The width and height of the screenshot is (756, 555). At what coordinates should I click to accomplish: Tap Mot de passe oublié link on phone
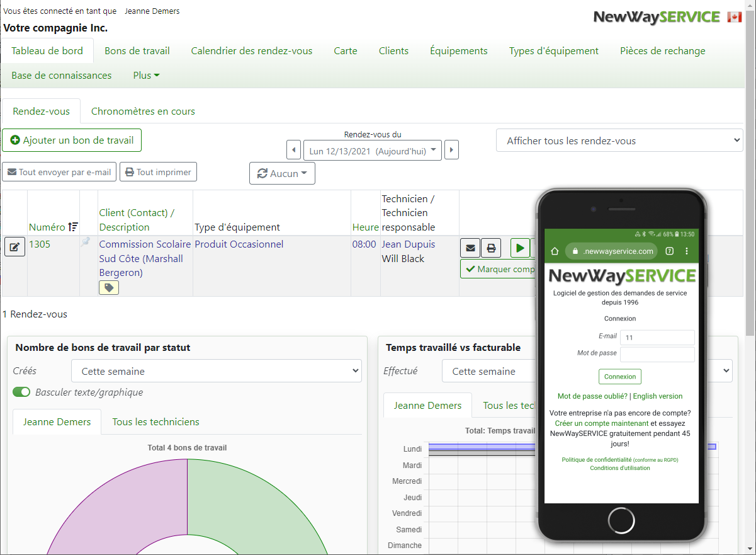[x=592, y=396]
